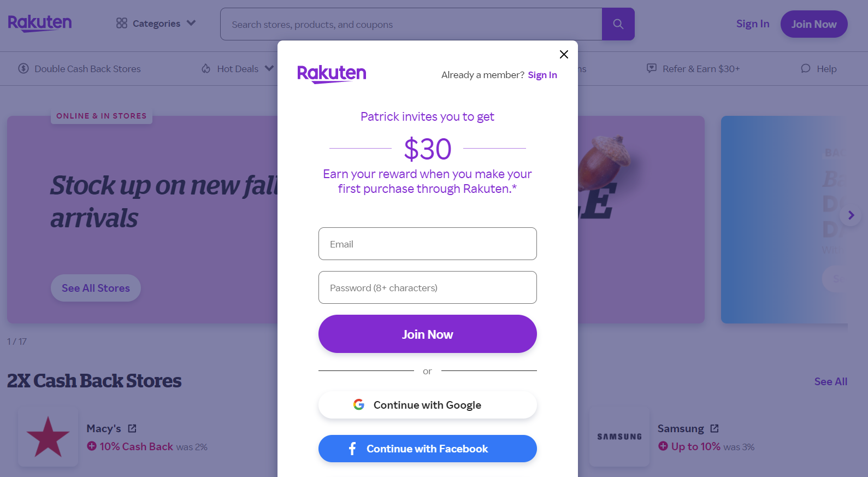Image resolution: width=868 pixels, height=477 pixels.
Task: Click the Email input field
Action: 428,244
